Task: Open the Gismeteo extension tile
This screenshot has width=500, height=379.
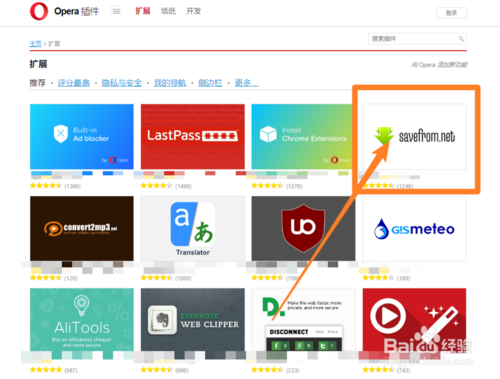Action: (414, 228)
